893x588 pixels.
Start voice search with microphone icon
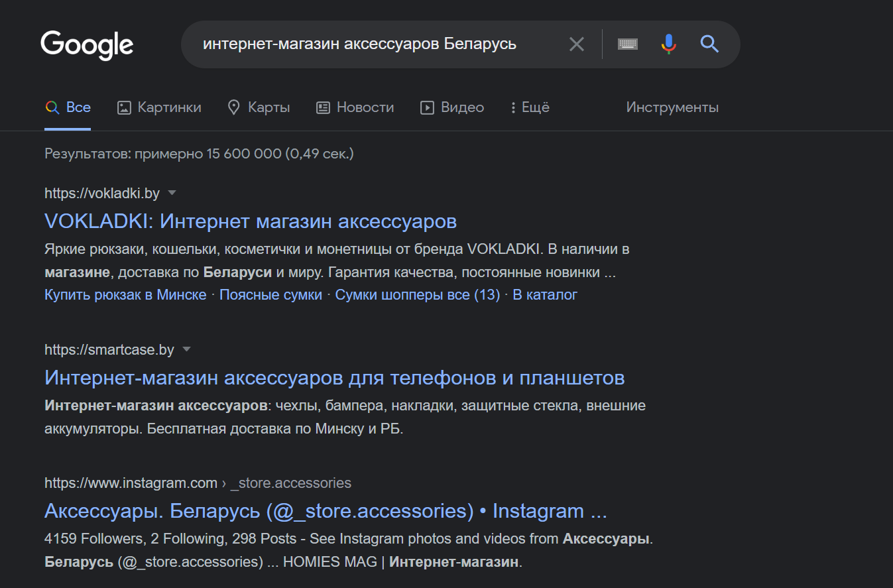(668, 44)
